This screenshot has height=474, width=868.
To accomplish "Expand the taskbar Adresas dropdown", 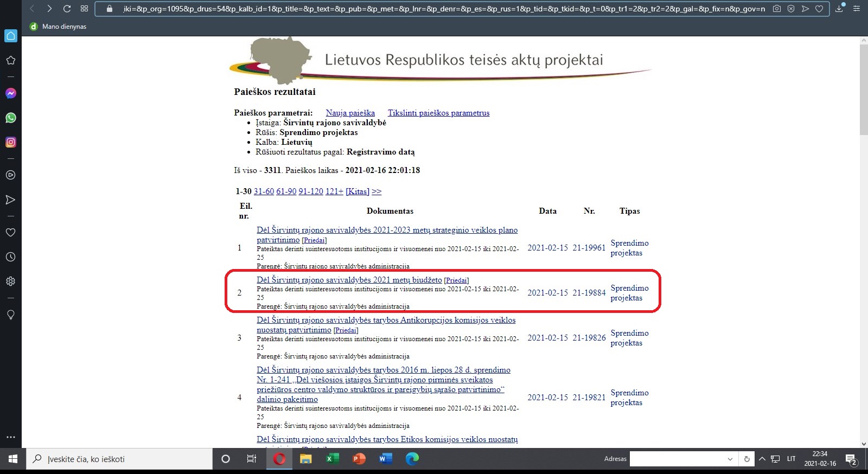I will [730, 459].
